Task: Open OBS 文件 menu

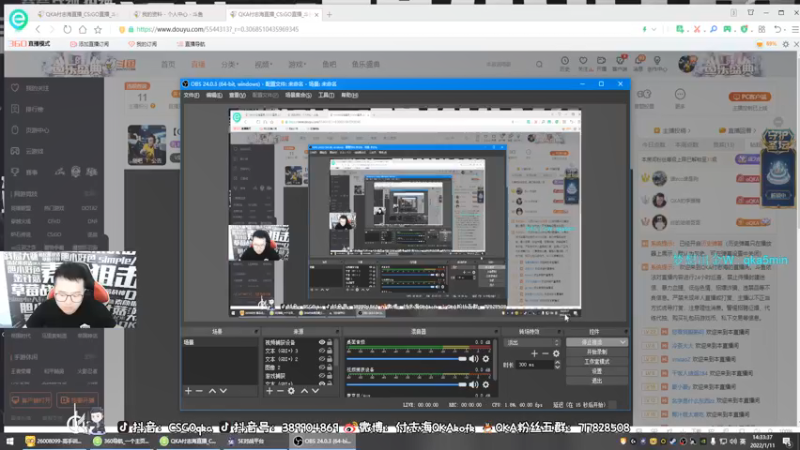Action: coord(191,95)
